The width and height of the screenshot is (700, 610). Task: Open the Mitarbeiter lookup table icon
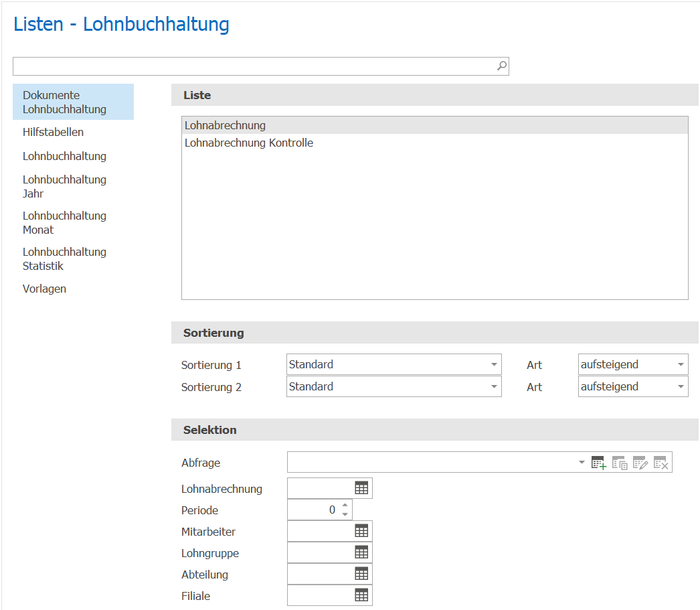coord(361,531)
